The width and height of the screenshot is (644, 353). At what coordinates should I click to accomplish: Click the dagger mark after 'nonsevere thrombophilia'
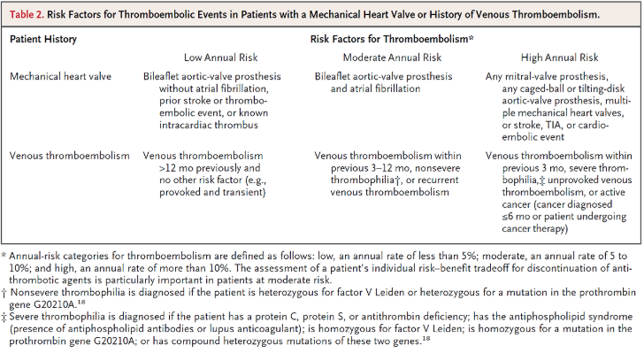[x=398, y=180]
